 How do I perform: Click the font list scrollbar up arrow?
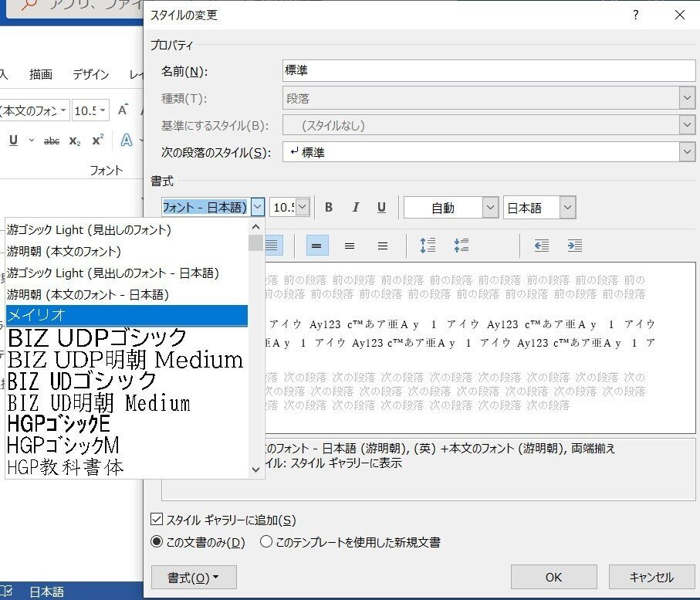(255, 227)
